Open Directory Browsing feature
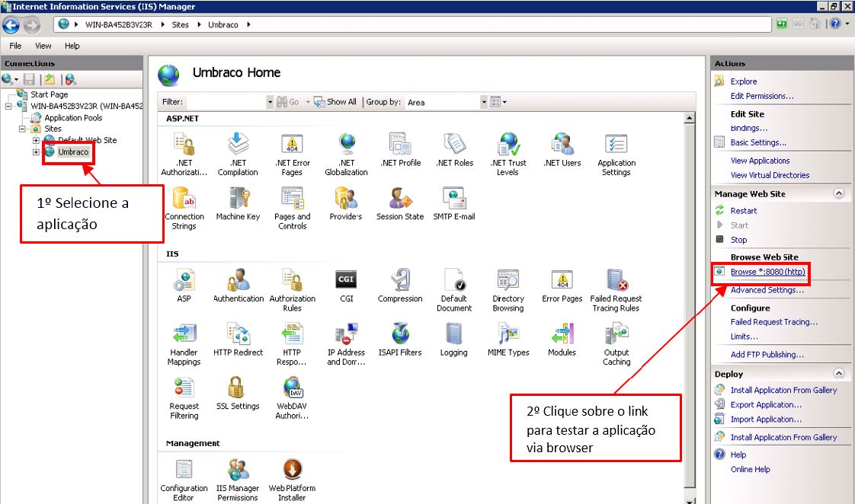Screen dimensions: 855x504 508,290
